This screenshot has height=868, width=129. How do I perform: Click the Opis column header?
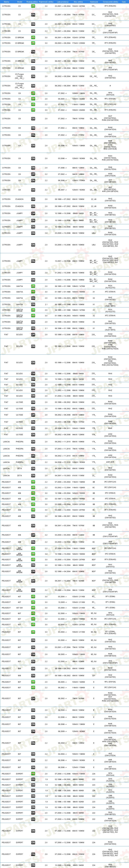click(124, 2)
